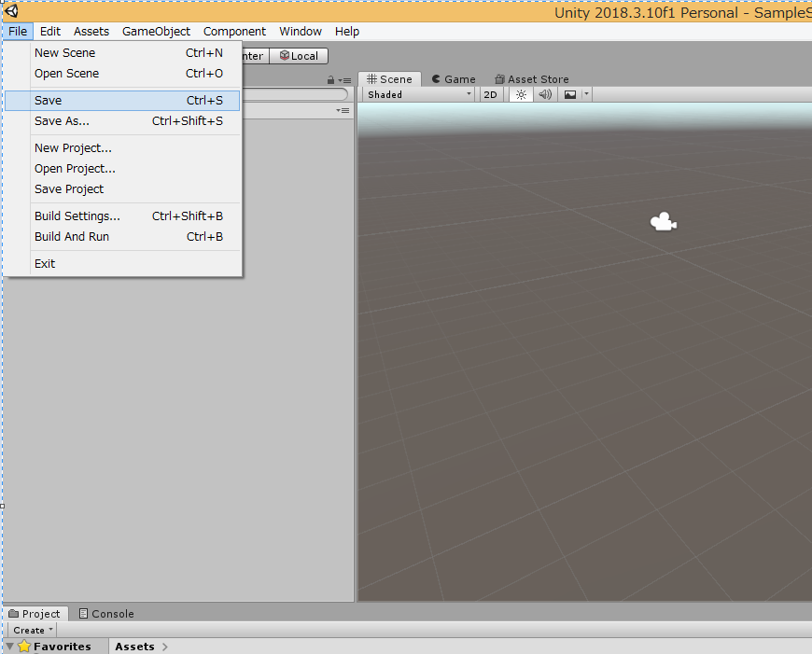Switch to the Console tab

[x=106, y=614]
